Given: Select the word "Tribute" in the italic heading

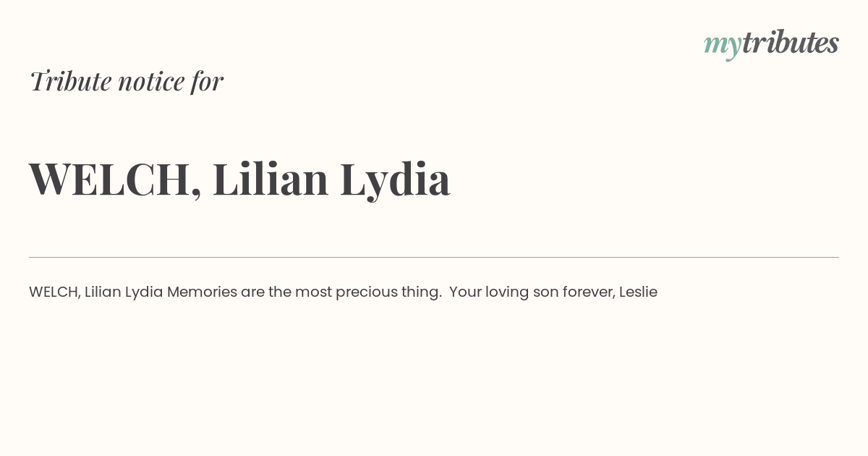Looking at the screenshot, I should point(70,81).
